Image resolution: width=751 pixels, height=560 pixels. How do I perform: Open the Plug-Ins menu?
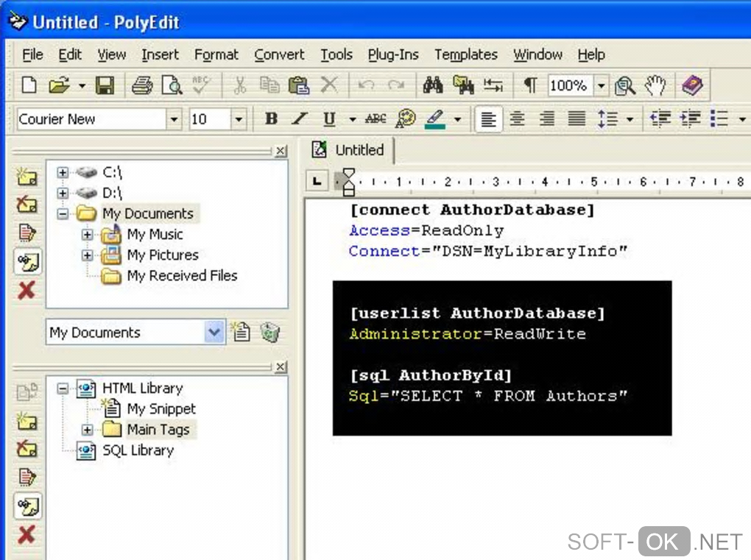click(x=393, y=55)
